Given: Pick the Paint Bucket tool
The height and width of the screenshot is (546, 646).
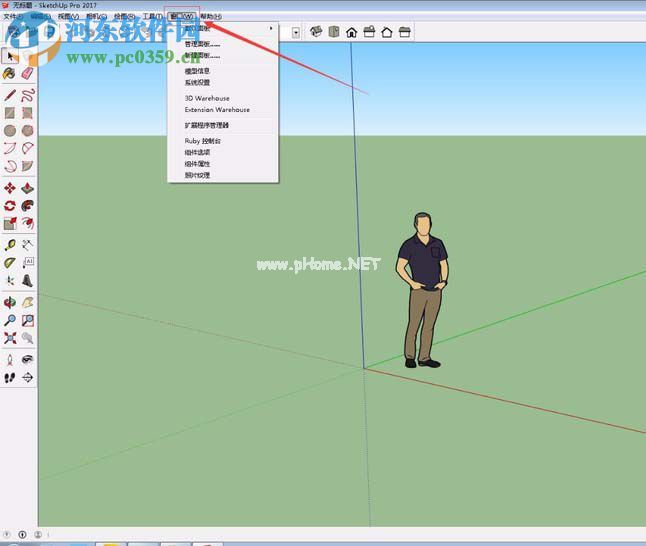Looking at the screenshot, I should (x=10, y=74).
